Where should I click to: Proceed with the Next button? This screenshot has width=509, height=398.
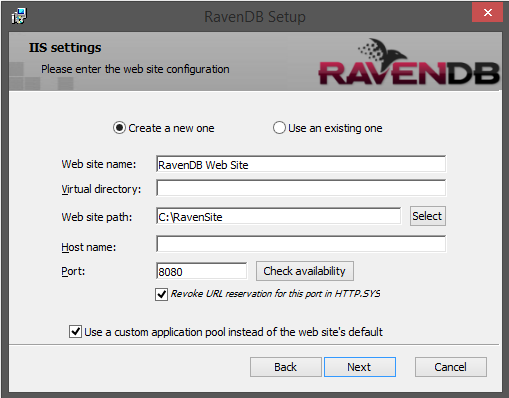pyautogui.click(x=360, y=367)
